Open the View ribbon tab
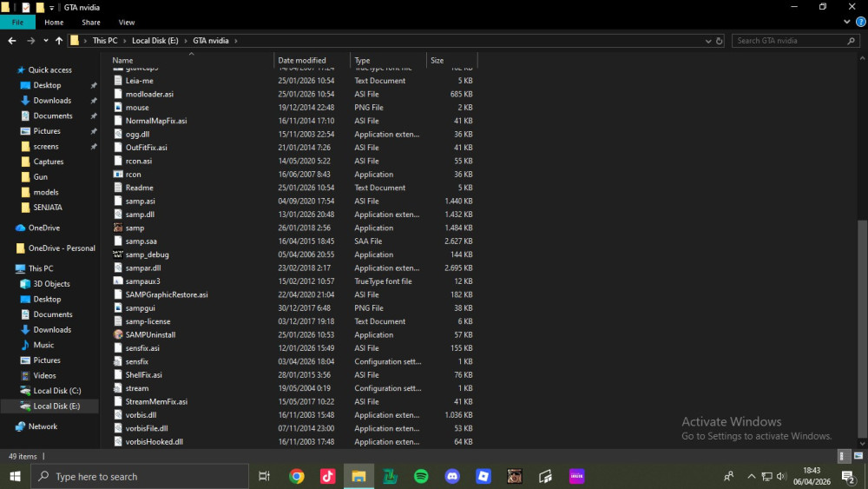Screen dimensions: 868x489 (x=126, y=23)
